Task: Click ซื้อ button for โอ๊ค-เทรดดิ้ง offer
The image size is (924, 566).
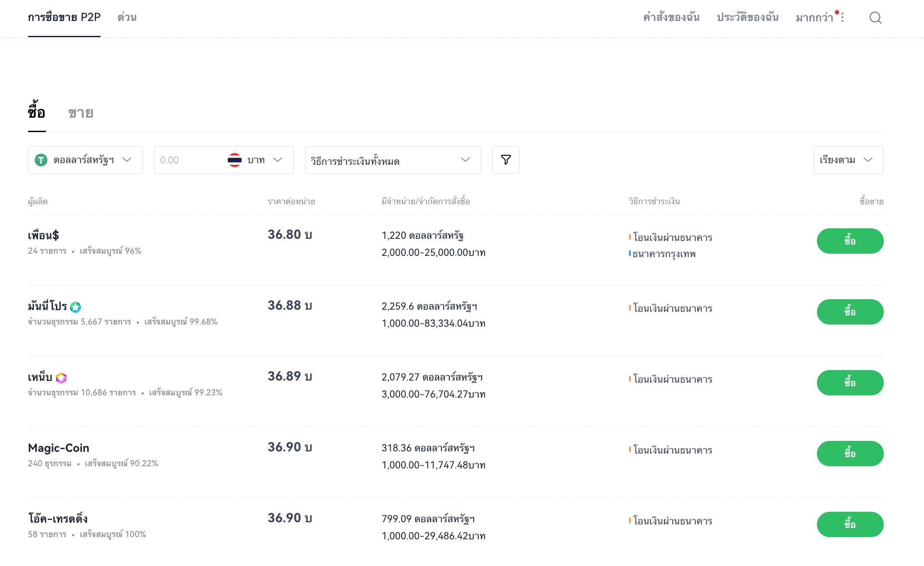Action: tap(850, 524)
